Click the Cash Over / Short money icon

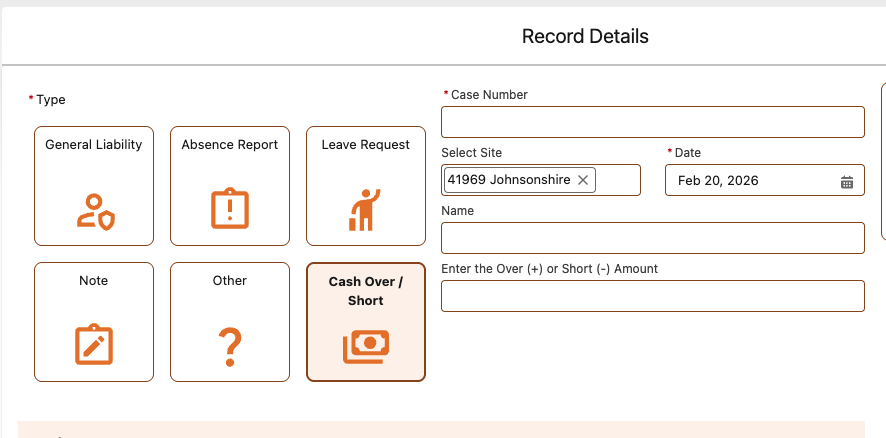365,345
